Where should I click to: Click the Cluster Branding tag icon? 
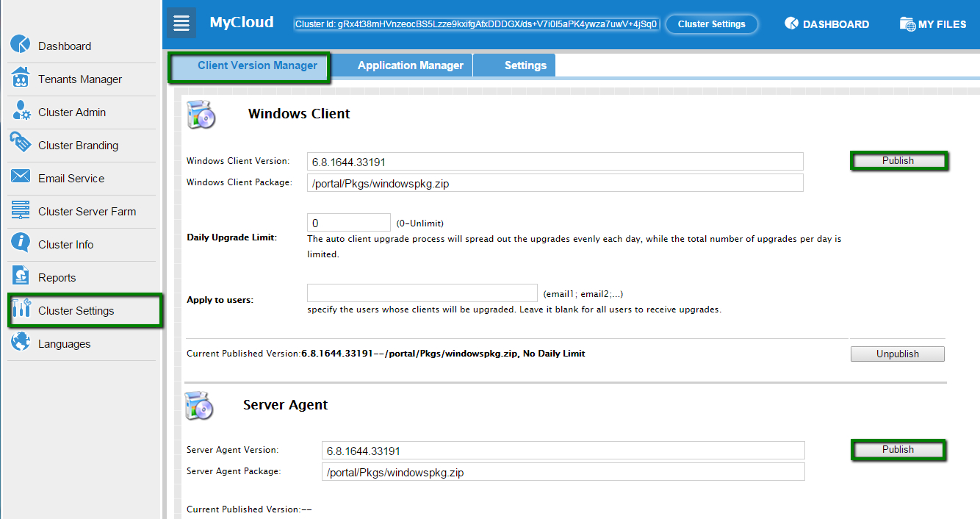pos(21,144)
